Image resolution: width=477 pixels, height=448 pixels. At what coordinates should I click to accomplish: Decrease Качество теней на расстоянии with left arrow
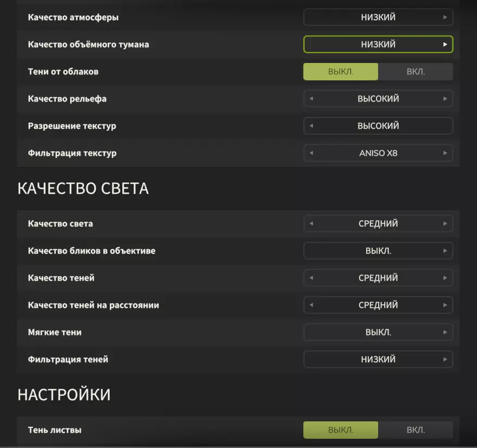[311, 305]
